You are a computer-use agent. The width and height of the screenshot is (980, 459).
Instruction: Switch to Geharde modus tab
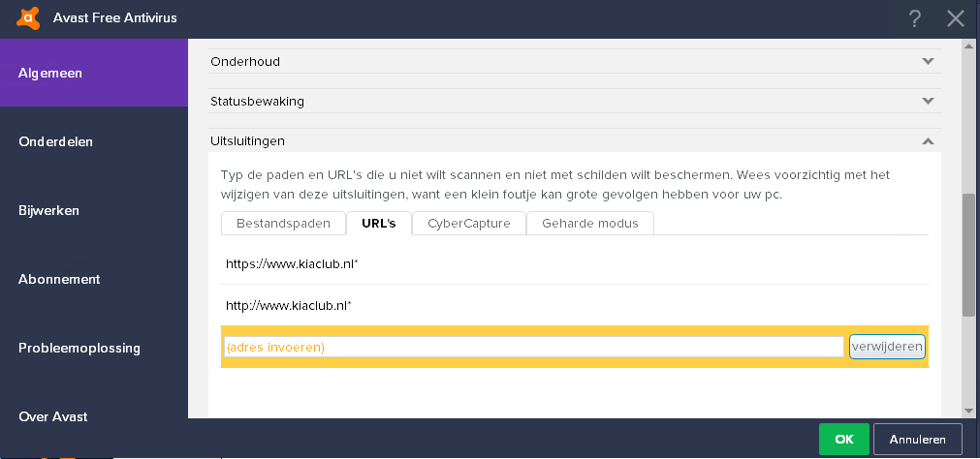tap(590, 224)
